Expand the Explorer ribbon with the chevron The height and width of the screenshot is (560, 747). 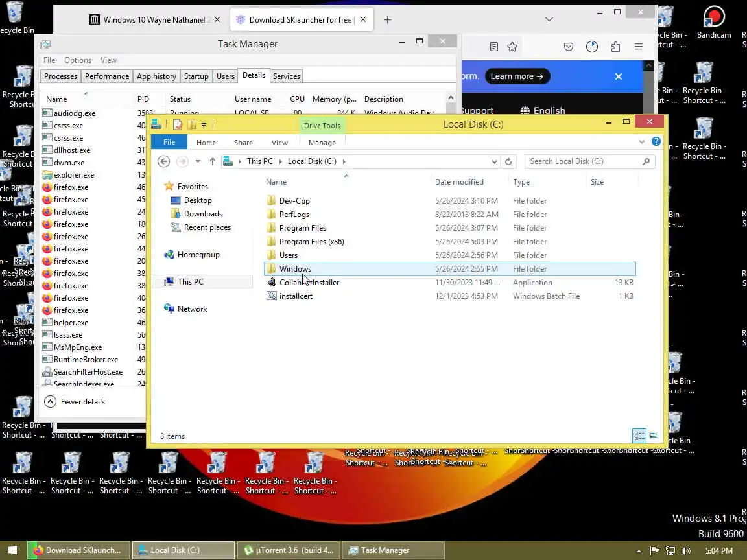642,142
